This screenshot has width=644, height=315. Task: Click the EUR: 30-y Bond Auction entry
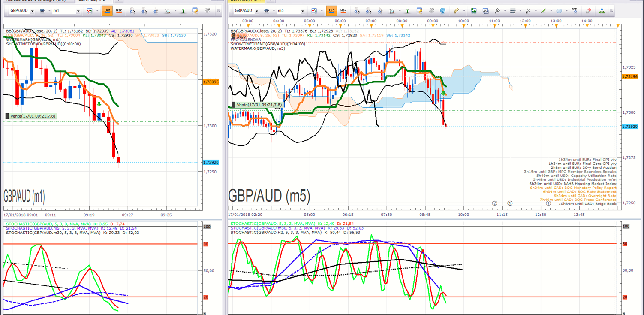(x=583, y=168)
